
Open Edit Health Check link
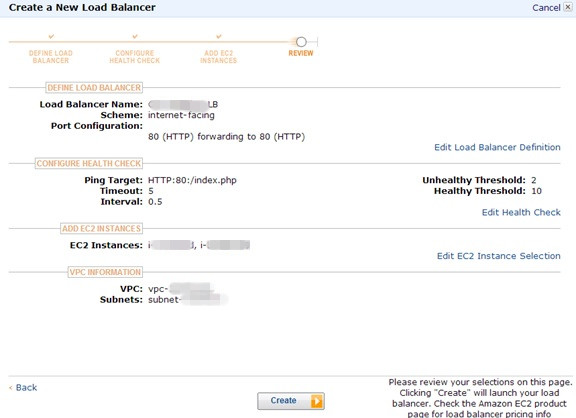(x=521, y=212)
